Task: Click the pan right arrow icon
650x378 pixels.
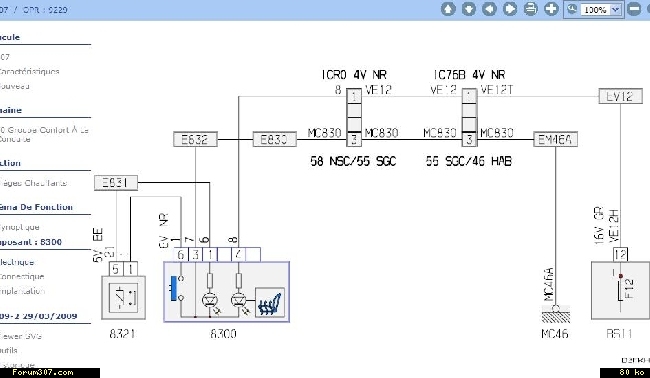Action: pos(510,9)
